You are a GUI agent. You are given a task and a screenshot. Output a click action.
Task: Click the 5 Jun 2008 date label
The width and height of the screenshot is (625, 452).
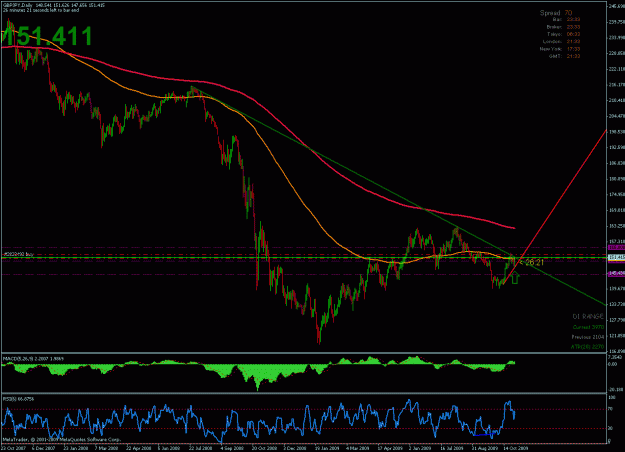point(169,448)
